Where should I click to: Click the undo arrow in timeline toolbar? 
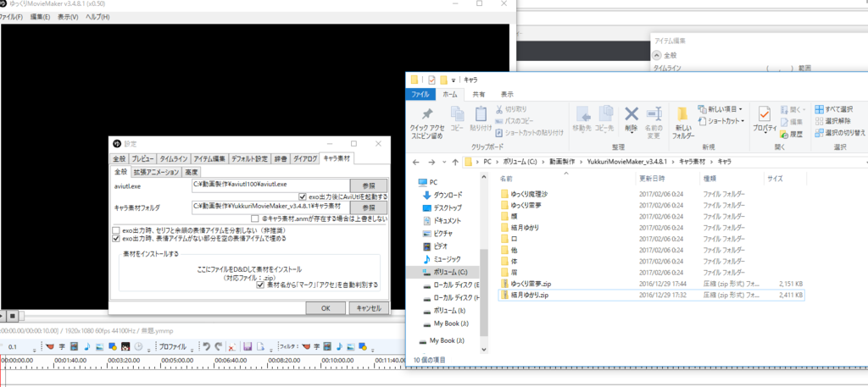207,346
